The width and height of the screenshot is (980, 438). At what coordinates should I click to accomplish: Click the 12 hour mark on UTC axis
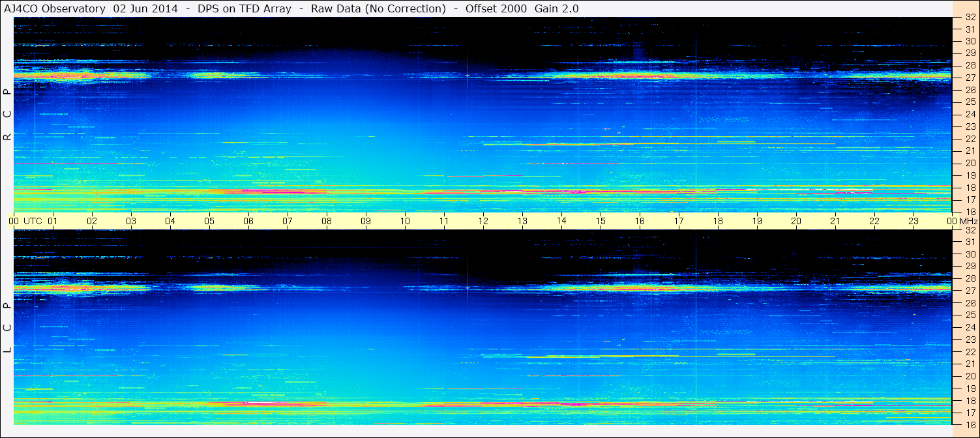483,221
